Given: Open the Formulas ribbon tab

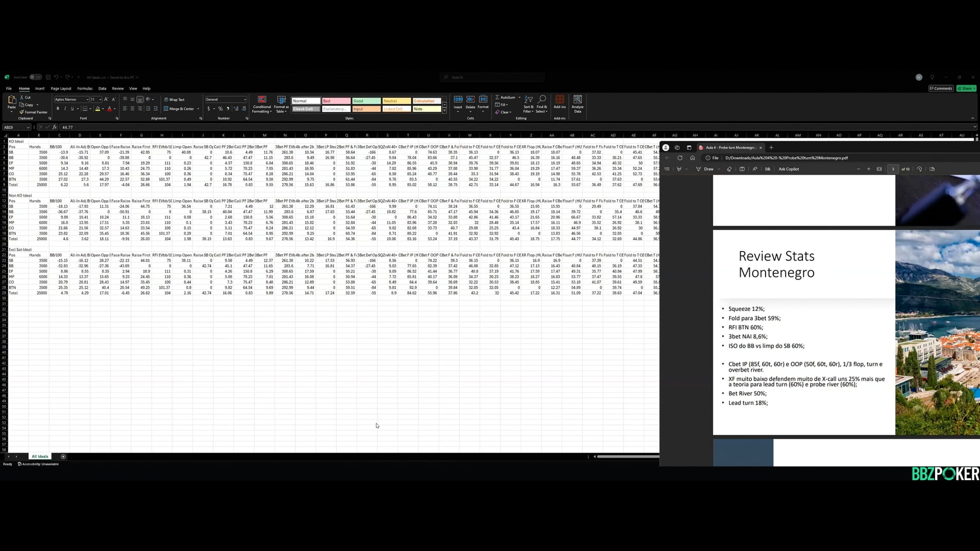Looking at the screenshot, I should click(85, 89).
